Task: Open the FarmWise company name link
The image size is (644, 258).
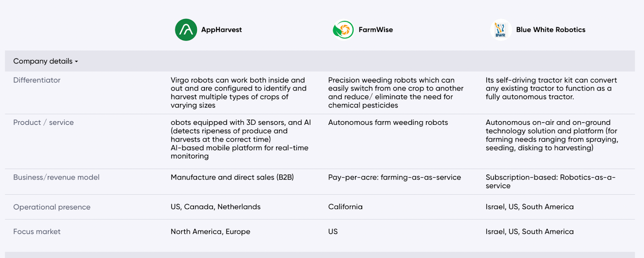Action: tap(376, 30)
